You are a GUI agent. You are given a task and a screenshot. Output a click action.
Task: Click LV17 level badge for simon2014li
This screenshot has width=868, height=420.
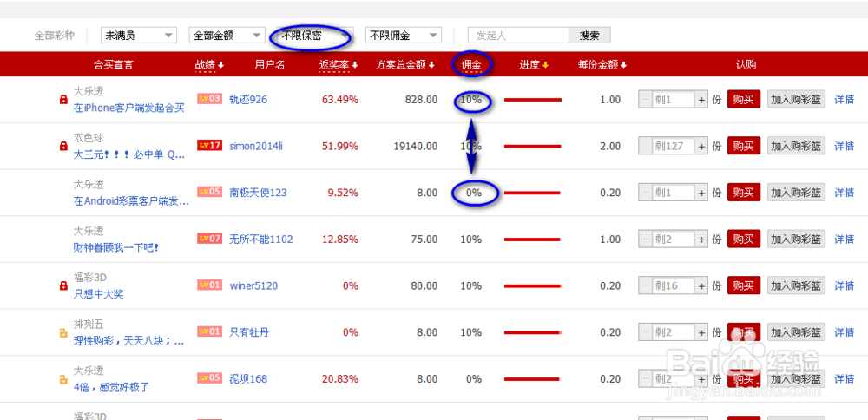pos(210,145)
